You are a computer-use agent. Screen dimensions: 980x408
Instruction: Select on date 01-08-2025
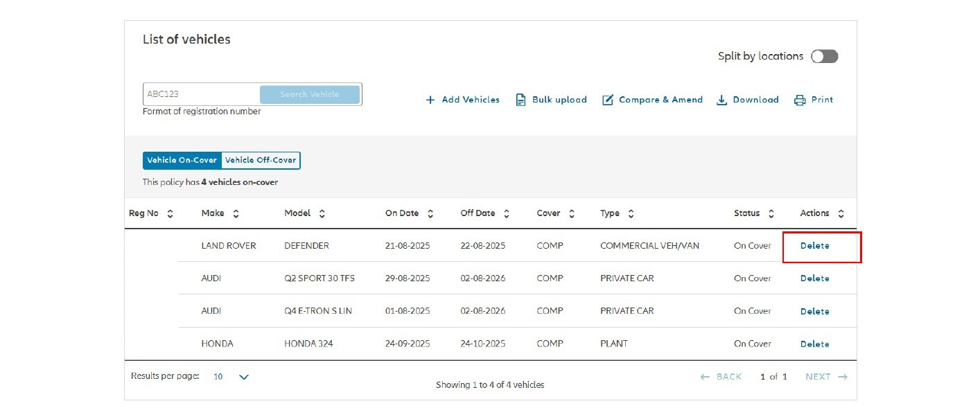408,311
